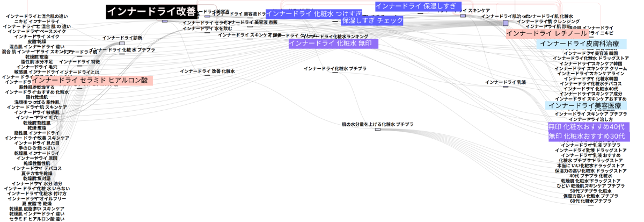644x222 pixels.
Task: Select the インナードライ 水分 油分 label
Action: coord(37,184)
